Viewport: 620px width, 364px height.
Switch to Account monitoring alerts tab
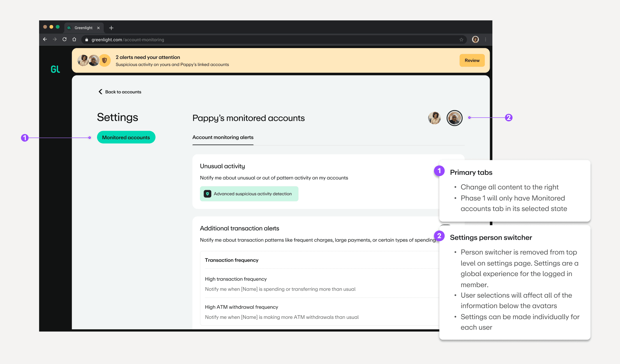tap(223, 137)
